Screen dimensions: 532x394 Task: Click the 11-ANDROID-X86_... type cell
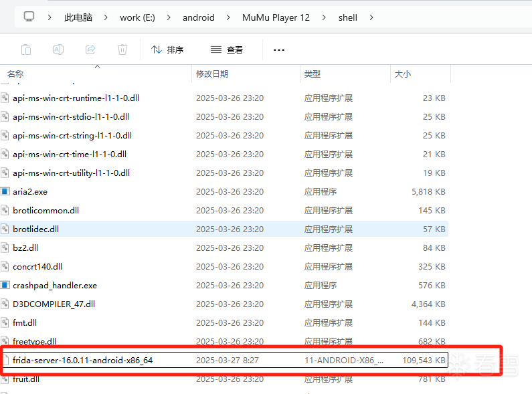(344, 360)
